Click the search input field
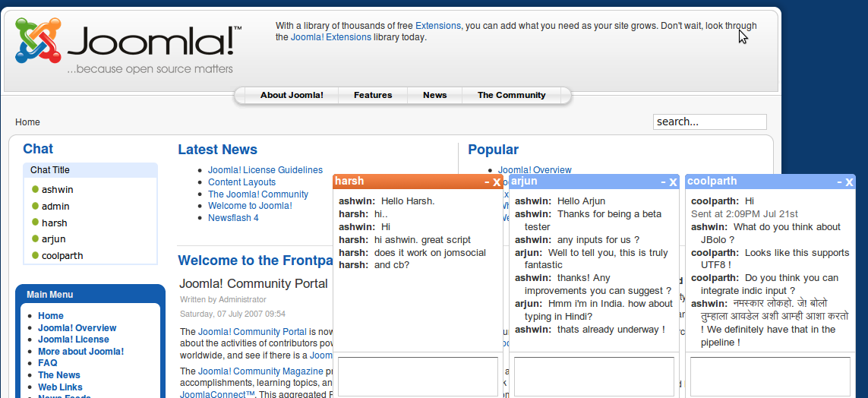The width and height of the screenshot is (868, 398). (x=709, y=122)
